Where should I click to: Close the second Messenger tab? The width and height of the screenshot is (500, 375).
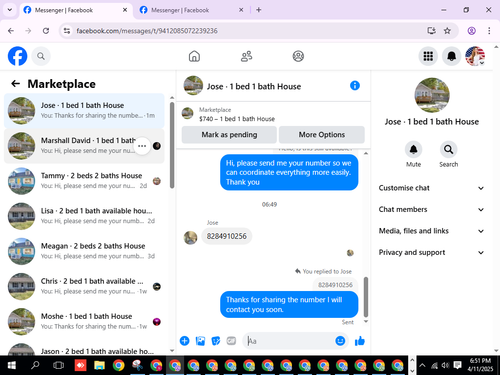(x=241, y=10)
